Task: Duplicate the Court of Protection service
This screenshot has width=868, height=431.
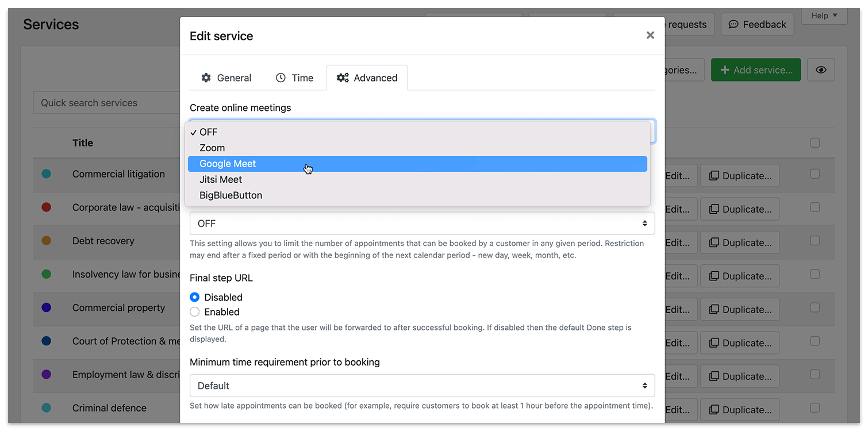Action: pos(740,343)
